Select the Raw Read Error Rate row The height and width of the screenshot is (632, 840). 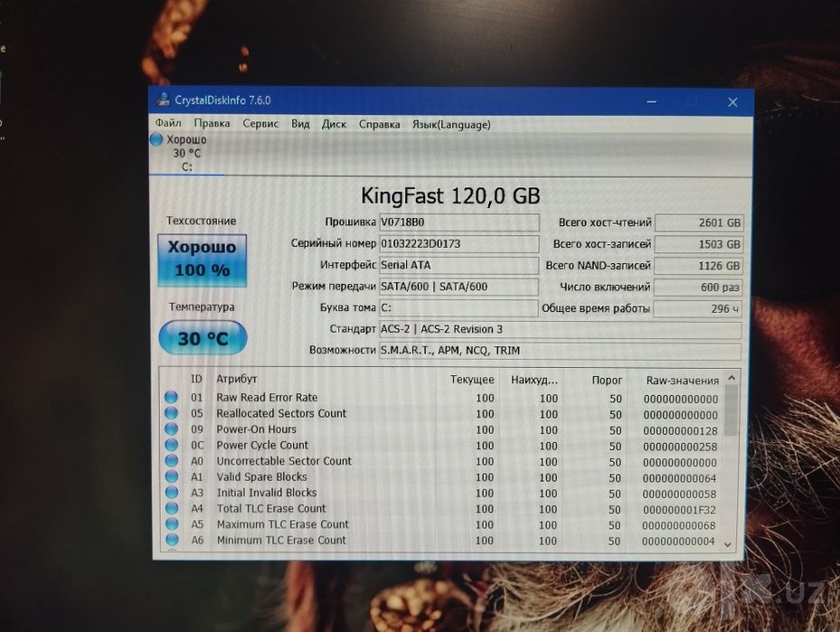coord(442,398)
